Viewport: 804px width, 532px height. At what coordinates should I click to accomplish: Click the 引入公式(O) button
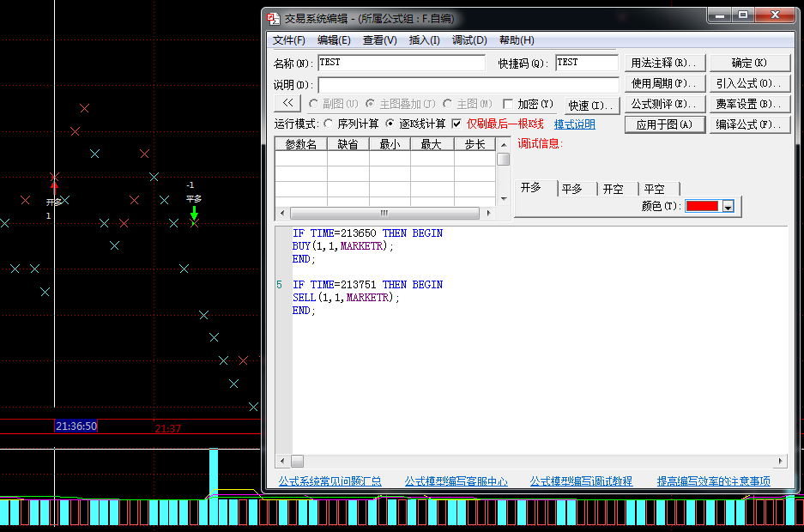(x=750, y=83)
